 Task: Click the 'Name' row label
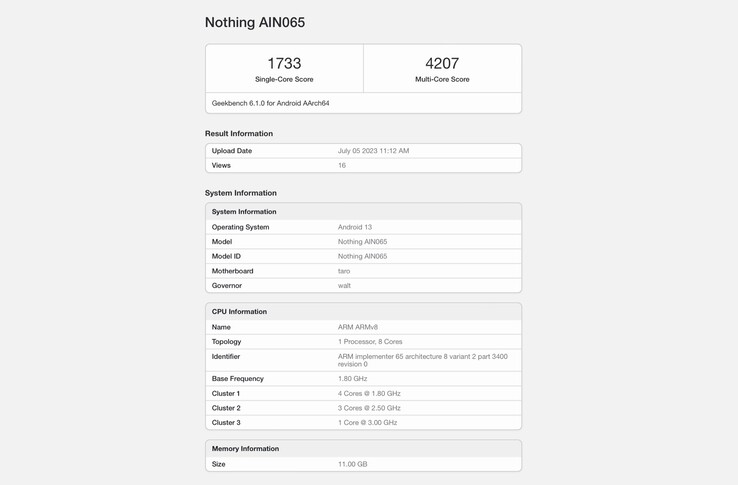[221, 327]
